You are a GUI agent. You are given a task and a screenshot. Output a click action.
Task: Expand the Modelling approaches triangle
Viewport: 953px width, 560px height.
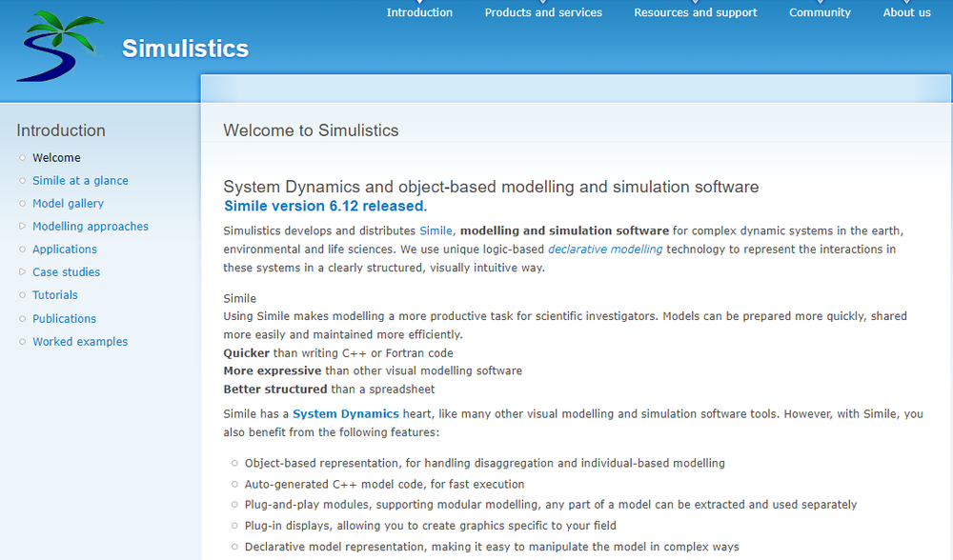coord(23,226)
